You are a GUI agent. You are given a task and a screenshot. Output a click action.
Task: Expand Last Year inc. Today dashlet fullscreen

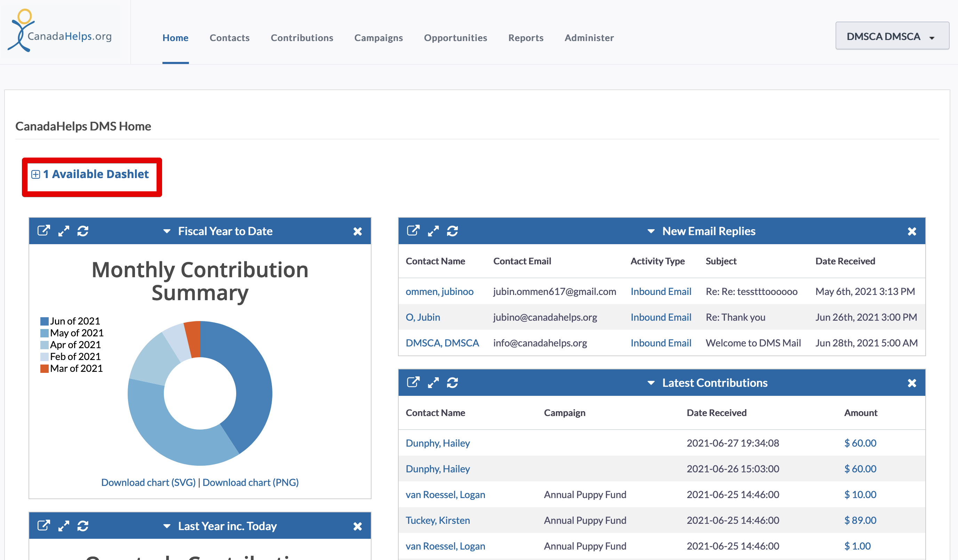coord(64,526)
